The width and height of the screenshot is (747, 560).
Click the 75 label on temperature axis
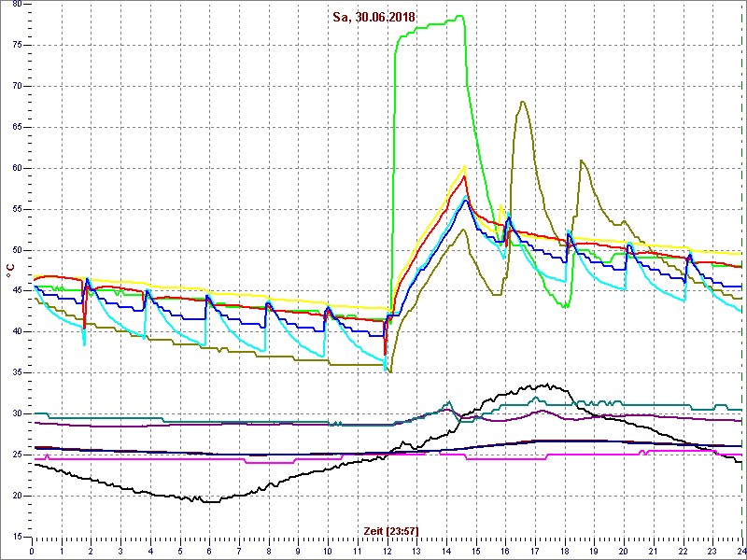tap(16, 45)
